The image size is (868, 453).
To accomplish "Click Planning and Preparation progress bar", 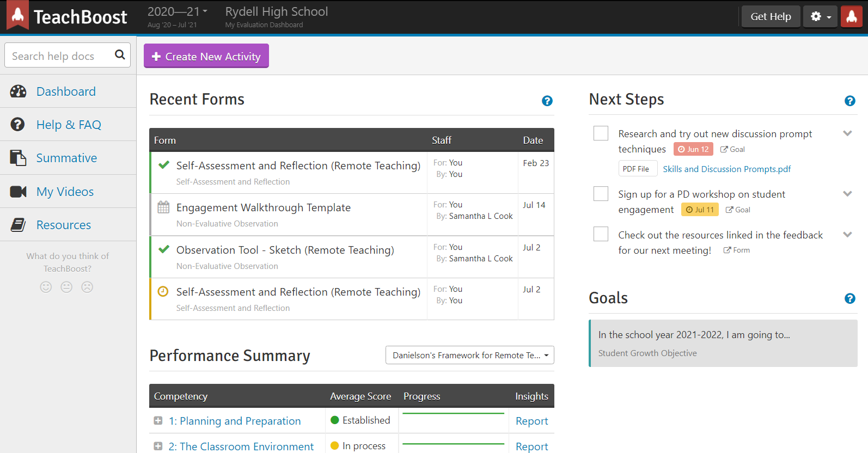I will point(453,414).
